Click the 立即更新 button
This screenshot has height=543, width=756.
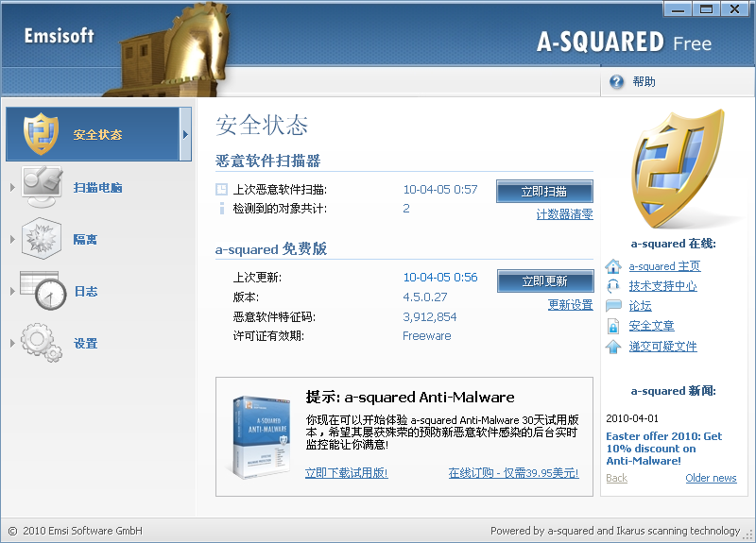pyautogui.click(x=545, y=280)
